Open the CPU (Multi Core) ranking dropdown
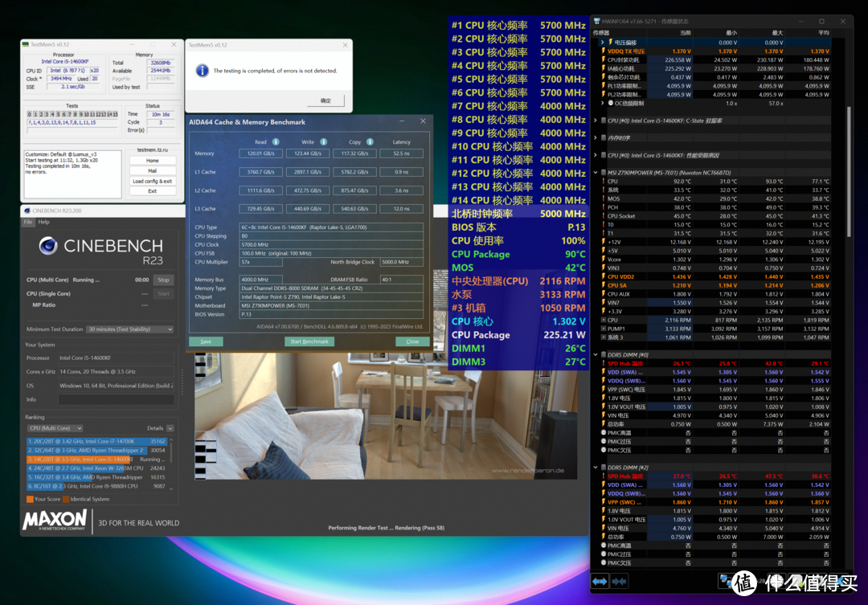 coord(55,428)
